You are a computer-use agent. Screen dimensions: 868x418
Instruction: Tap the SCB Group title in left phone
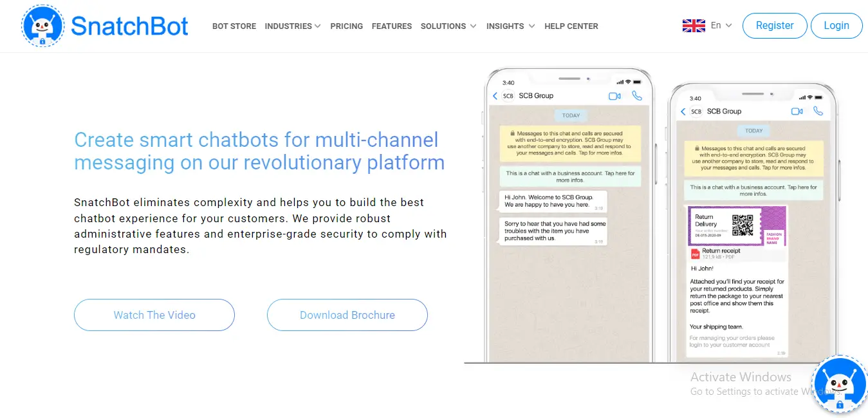point(536,96)
